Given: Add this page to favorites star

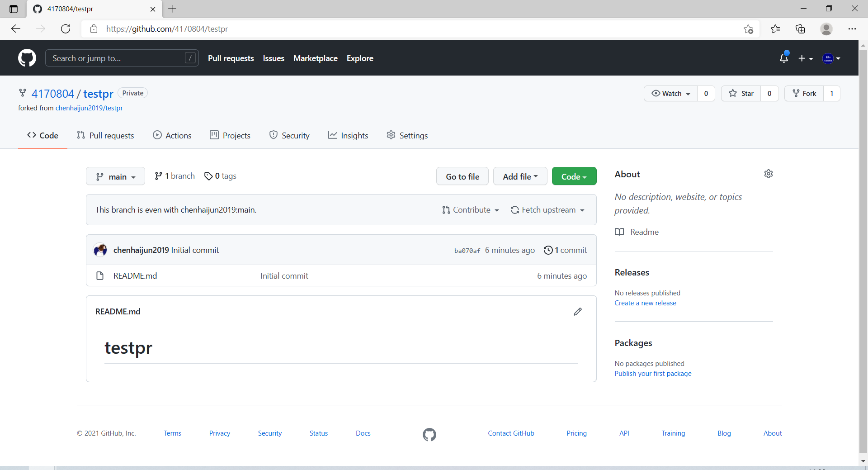Looking at the screenshot, I should 748,29.
